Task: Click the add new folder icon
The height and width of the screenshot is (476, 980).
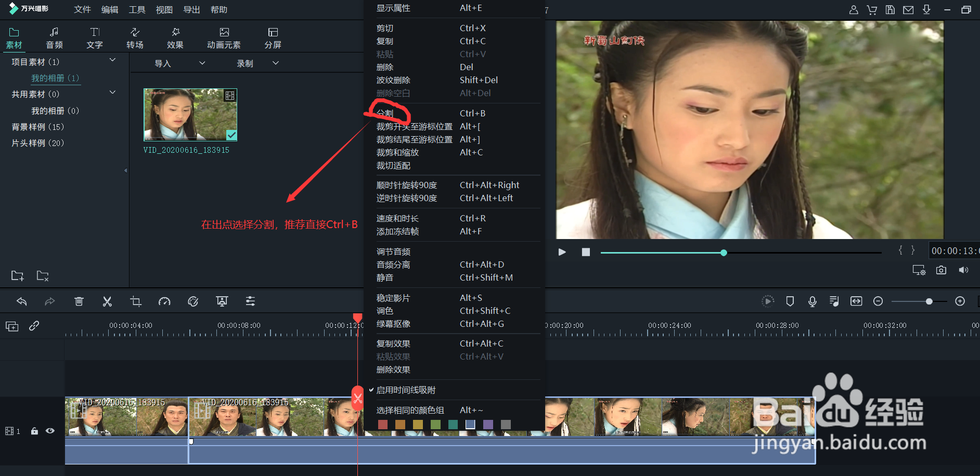Action: (18, 275)
